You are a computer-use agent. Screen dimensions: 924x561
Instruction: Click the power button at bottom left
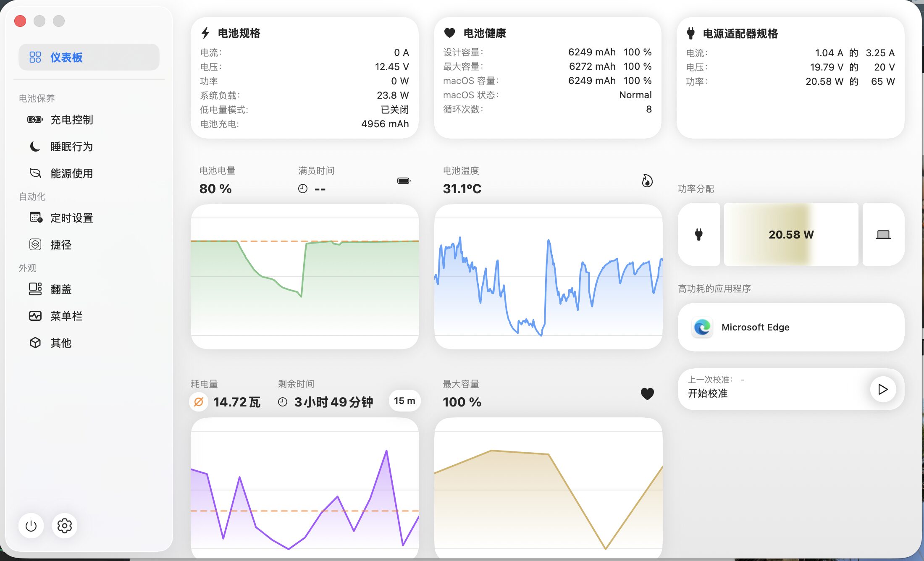31,526
